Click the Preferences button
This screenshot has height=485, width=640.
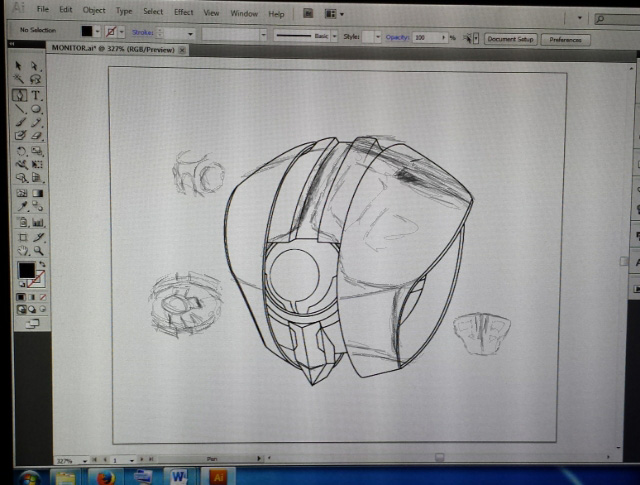pos(565,40)
